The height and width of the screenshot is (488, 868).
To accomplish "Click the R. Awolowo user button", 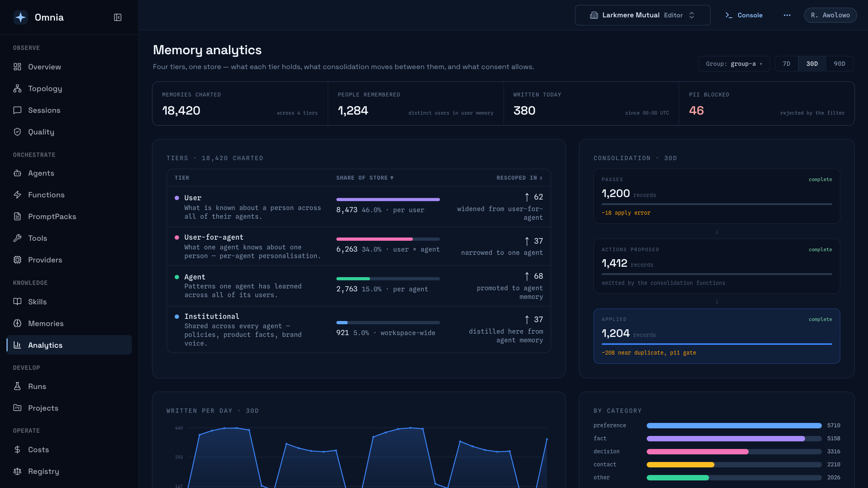I will (830, 15).
